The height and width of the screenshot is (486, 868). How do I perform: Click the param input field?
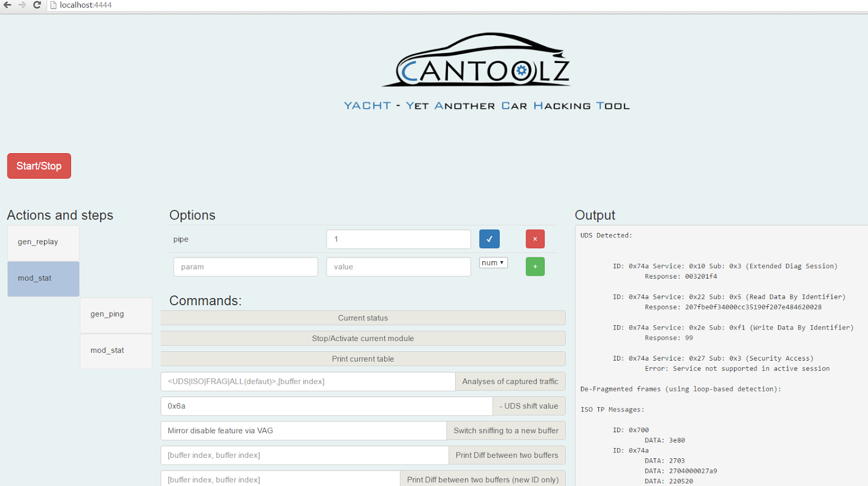click(x=246, y=267)
